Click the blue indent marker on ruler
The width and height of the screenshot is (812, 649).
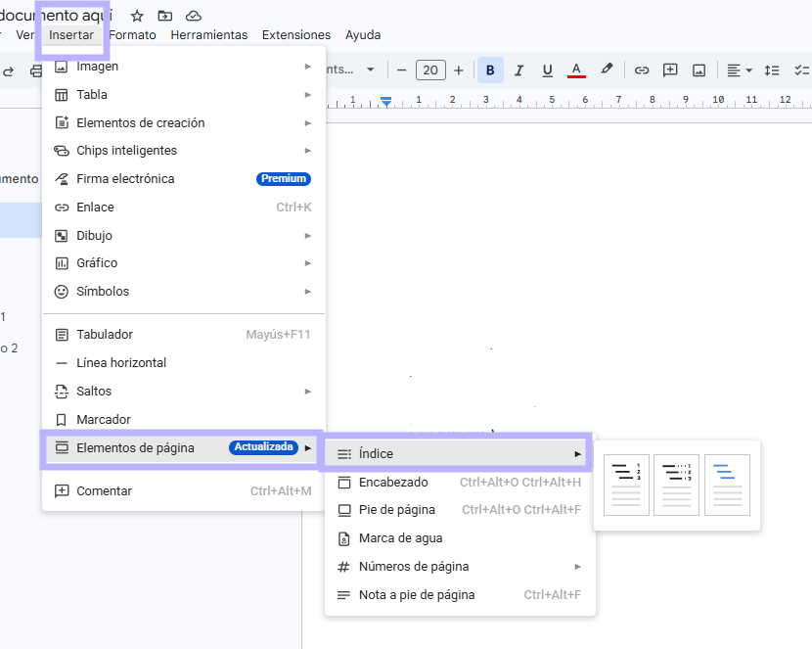pyautogui.click(x=385, y=102)
